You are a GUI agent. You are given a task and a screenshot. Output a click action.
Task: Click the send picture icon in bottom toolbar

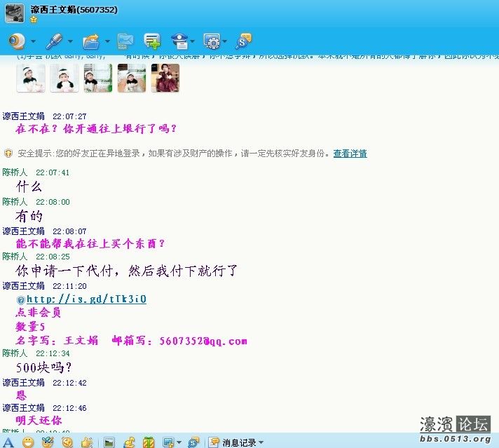(109, 442)
